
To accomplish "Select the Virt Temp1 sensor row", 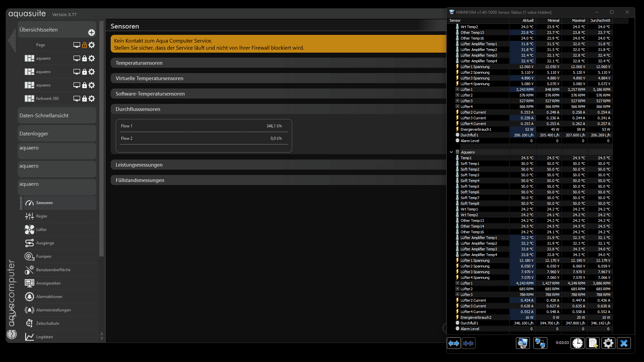I will click(x=533, y=209).
